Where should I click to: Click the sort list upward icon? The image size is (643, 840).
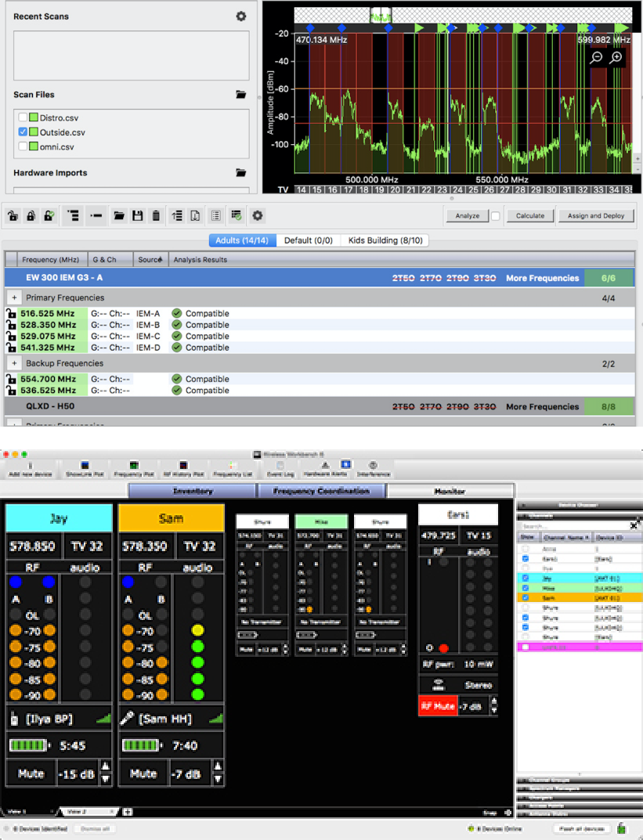pos(177,216)
